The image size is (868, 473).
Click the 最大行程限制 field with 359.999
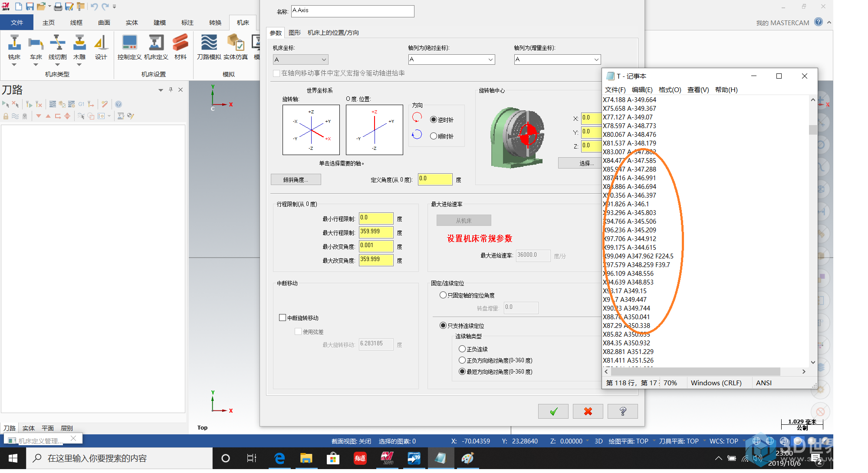click(x=376, y=232)
